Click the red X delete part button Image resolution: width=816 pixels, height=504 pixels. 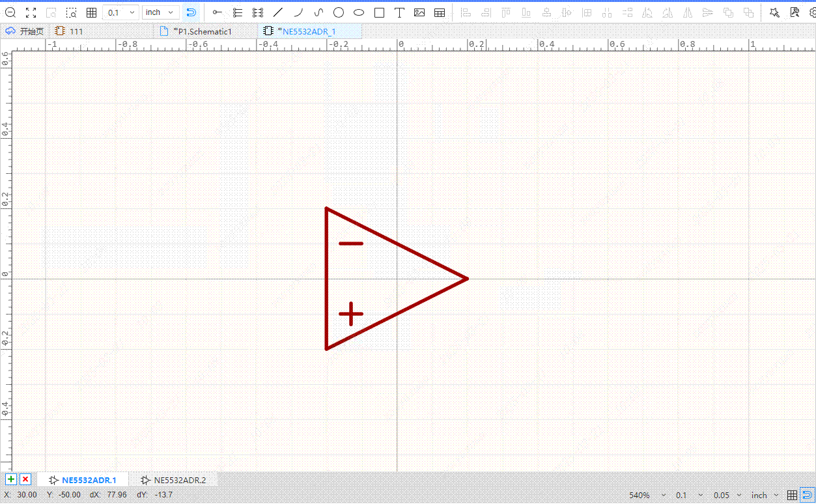[25, 480]
